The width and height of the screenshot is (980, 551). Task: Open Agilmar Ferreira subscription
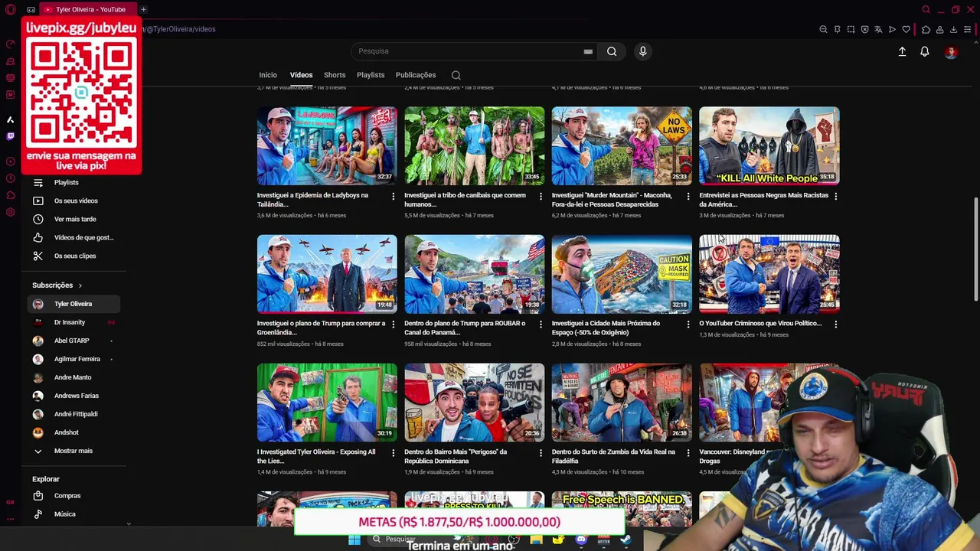click(73, 359)
